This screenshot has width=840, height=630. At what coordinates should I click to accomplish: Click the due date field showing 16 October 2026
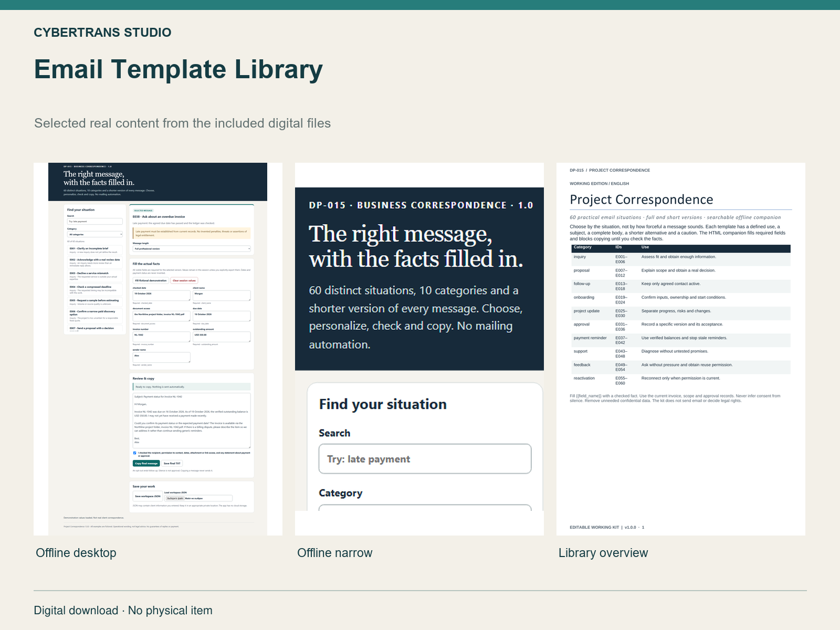pyautogui.click(x=222, y=316)
